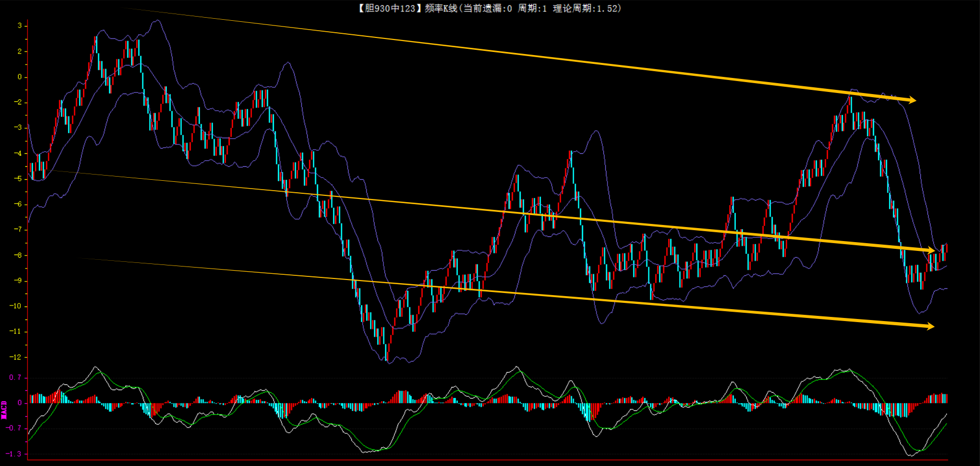
Task: Select the lowest candlestick near -12
Action: (387, 352)
